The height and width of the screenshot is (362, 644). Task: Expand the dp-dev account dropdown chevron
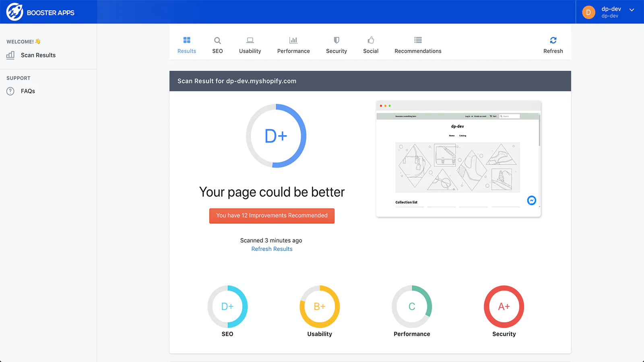pyautogui.click(x=632, y=10)
